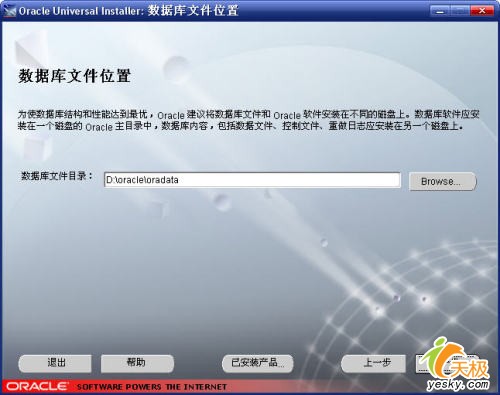500x395 pixels.
Task: Click the SOFTWARE POWERS THE INTERNET banner
Action: pyautogui.click(x=152, y=387)
